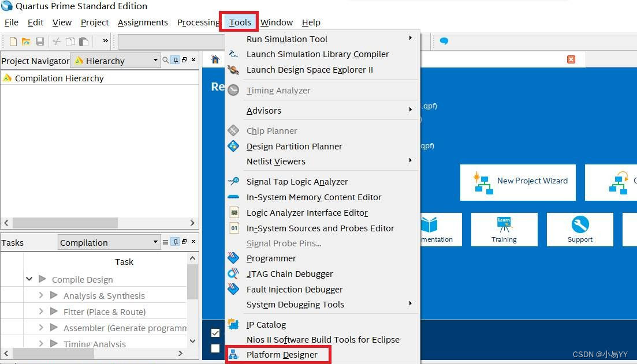The width and height of the screenshot is (637, 364).
Task: Open Logic Analyzer Interface Editor
Action: click(323, 213)
